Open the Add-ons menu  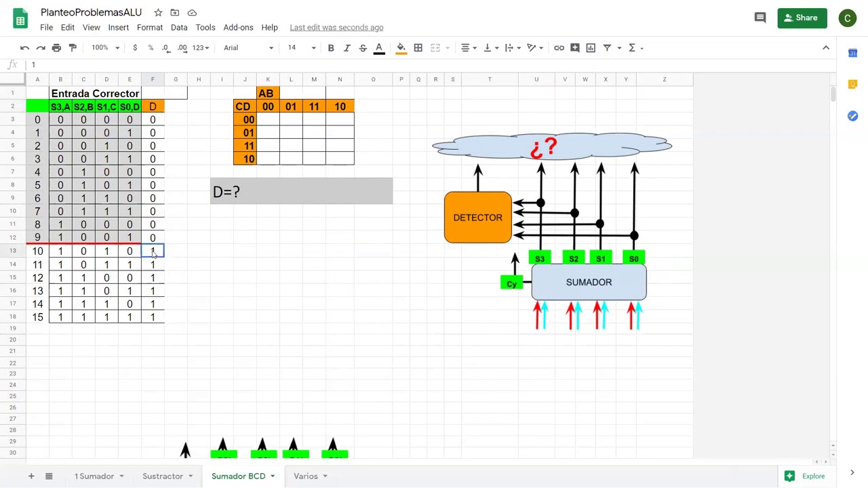[238, 27]
